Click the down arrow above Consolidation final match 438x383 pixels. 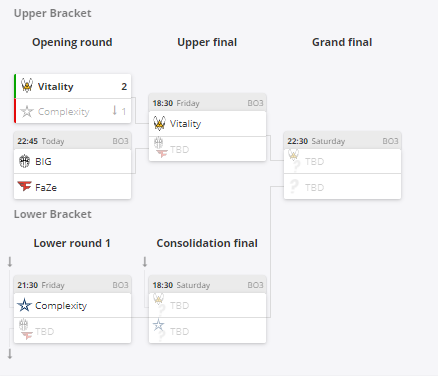point(145,262)
